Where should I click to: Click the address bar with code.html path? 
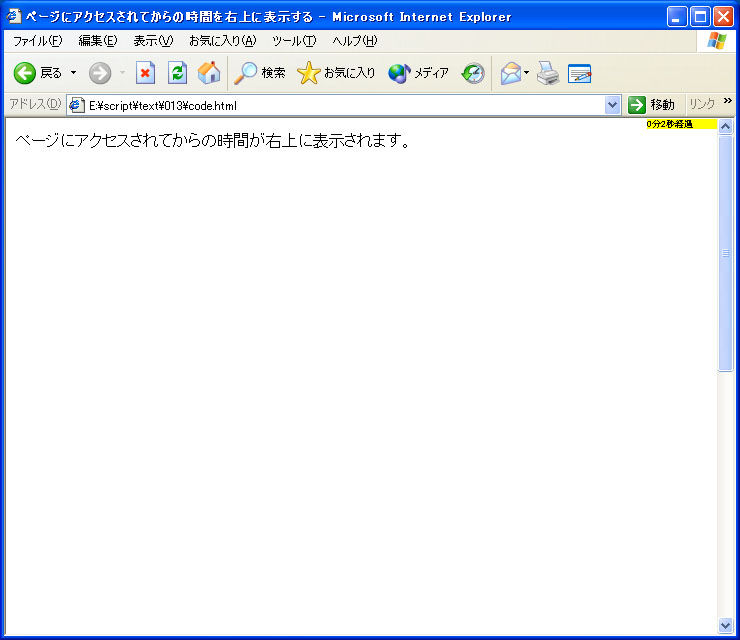[345, 105]
